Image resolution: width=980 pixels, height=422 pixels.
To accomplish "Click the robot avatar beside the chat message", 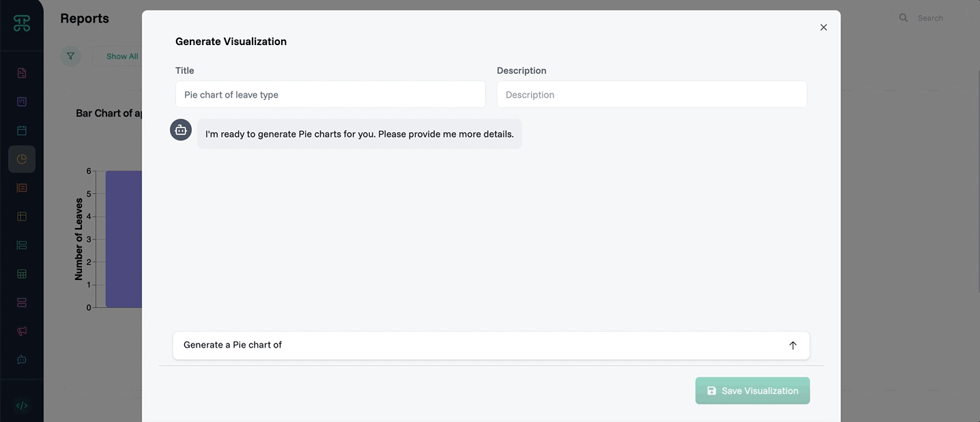I will (181, 130).
